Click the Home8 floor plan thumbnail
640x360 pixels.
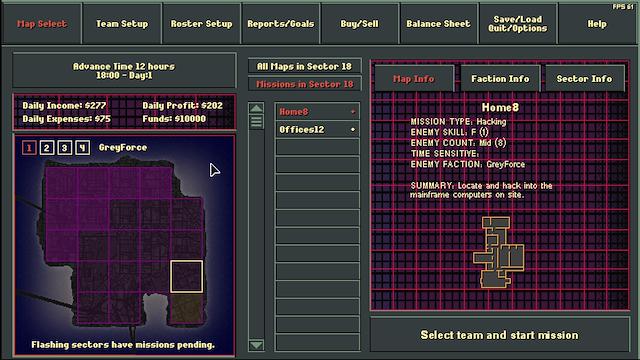tap(498, 252)
